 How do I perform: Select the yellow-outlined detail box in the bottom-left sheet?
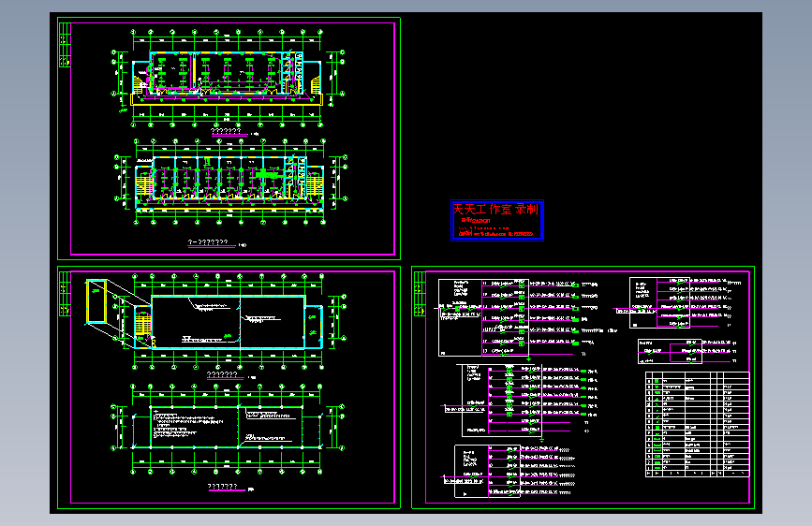click(x=96, y=301)
